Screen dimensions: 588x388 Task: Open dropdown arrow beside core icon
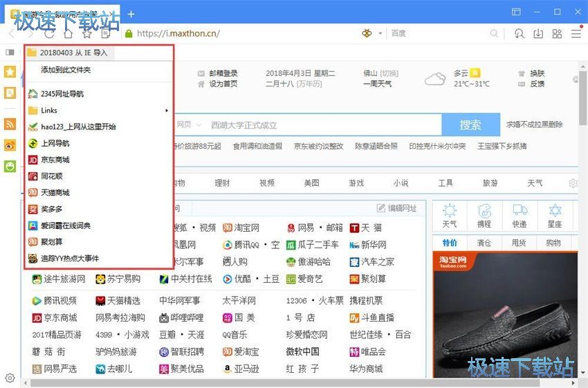pos(380,33)
